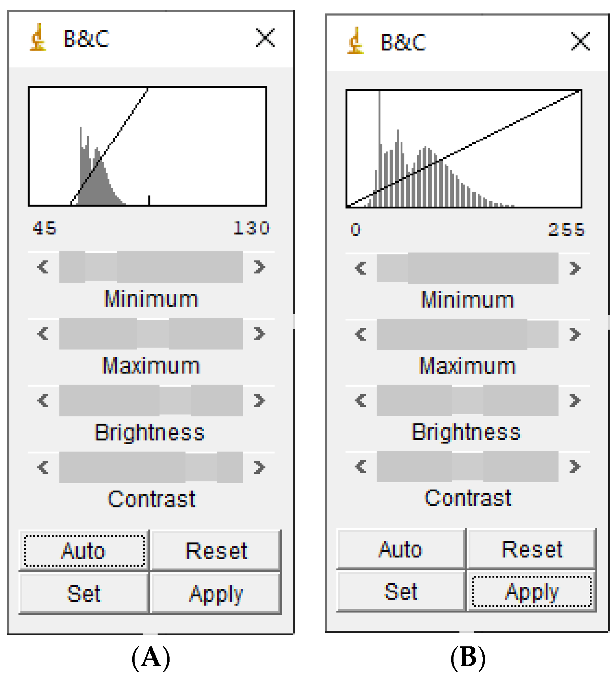616x675 pixels.
Task: Close the left B&C window
Action: (x=265, y=37)
